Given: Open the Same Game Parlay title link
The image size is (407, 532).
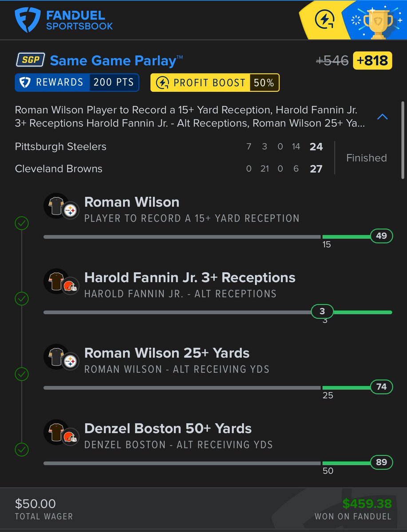Looking at the screenshot, I should [x=116, y=60].
